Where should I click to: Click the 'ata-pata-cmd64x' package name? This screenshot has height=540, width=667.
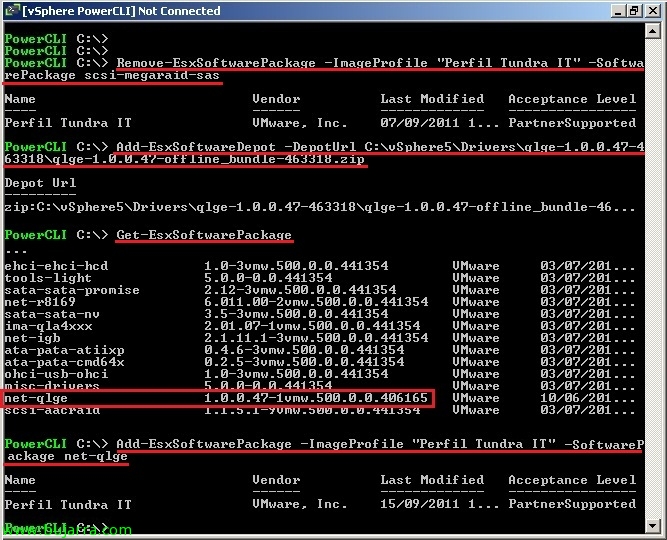click(x=64, y=362)
